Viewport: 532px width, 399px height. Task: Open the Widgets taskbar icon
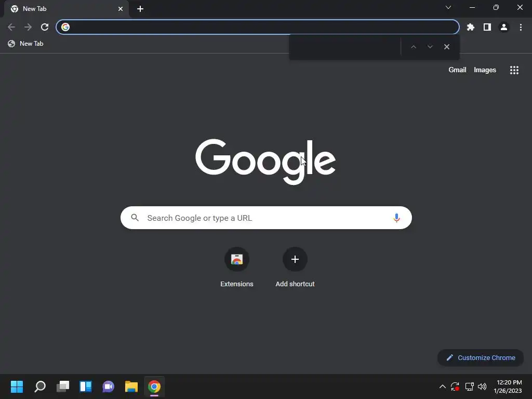86,387
